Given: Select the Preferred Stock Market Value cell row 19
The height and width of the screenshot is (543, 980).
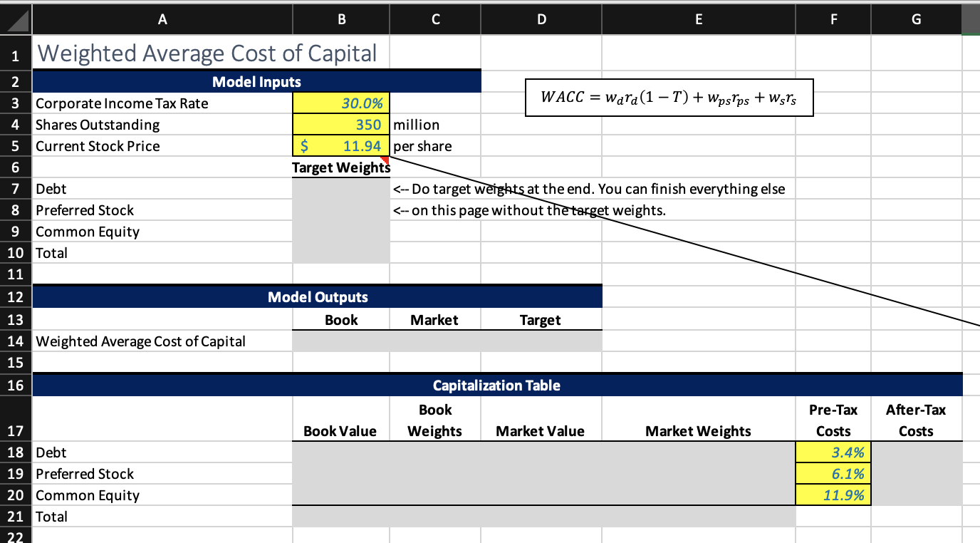Looking at the screenshot, I should (x=541, y=474).
